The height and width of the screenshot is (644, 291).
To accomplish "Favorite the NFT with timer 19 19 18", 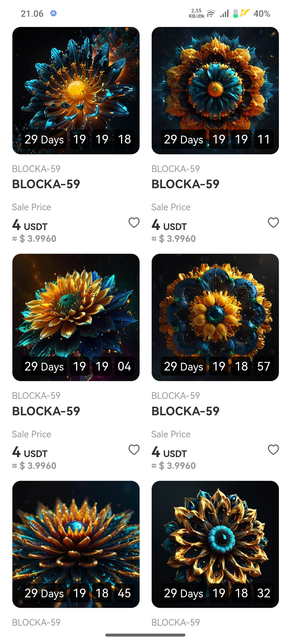I will tap(134, 222).
